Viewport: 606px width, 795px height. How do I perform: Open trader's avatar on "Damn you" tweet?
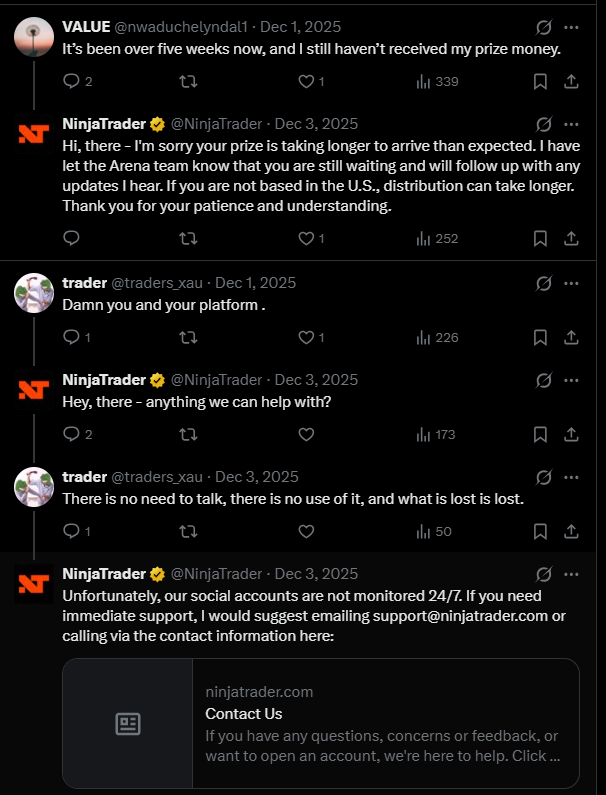34,293
